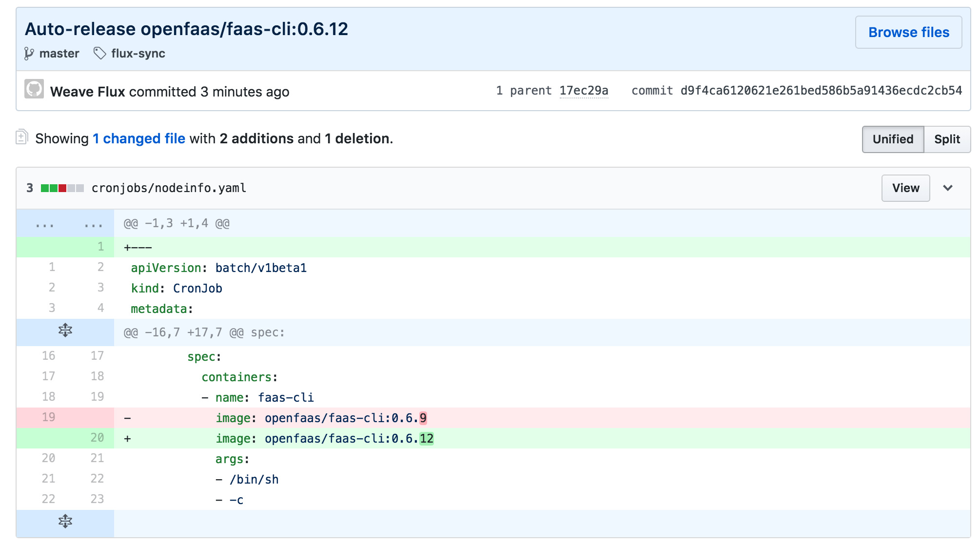The image size is (980, 545).
Task: Click the diffstat colored blocks
Action: (62, 188)
